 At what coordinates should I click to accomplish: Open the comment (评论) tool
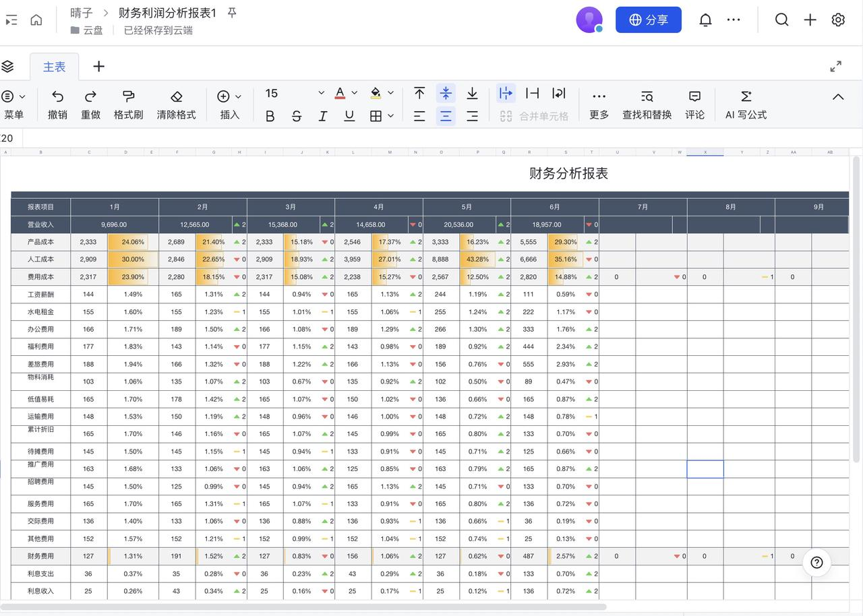tap(694, 97)
